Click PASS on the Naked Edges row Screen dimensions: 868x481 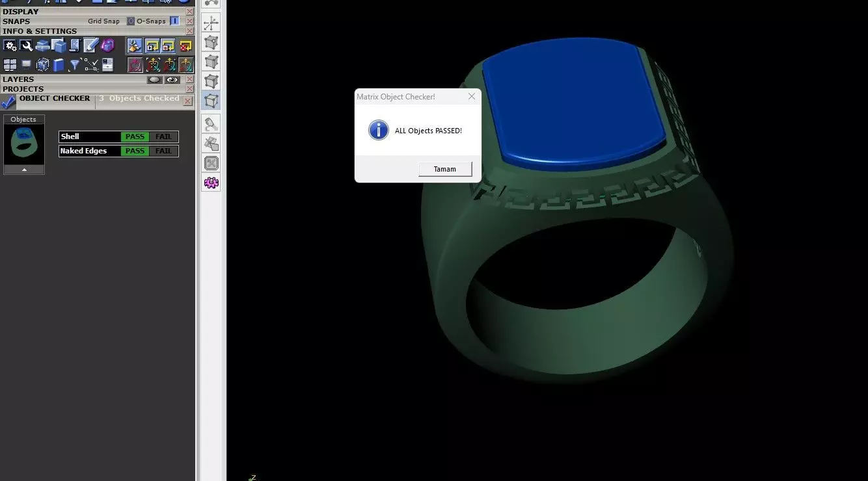135,151
